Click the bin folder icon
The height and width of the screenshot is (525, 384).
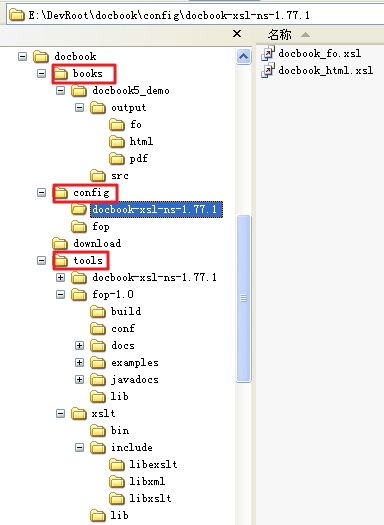coord(98,431)
